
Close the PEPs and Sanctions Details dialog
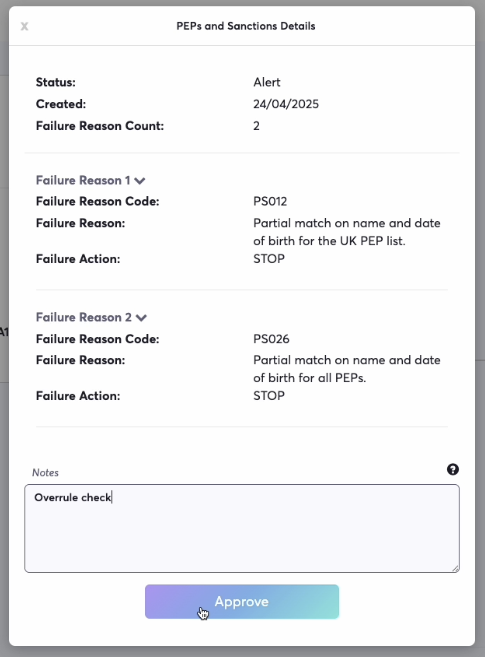pos(24,26)
